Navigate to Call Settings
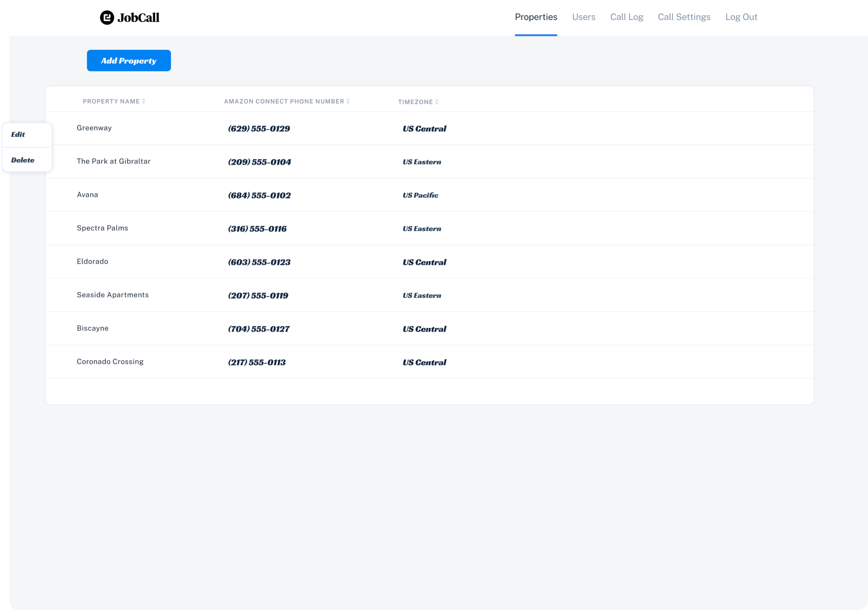Screen dimensions: 868x610 click(x=684, y=17)
